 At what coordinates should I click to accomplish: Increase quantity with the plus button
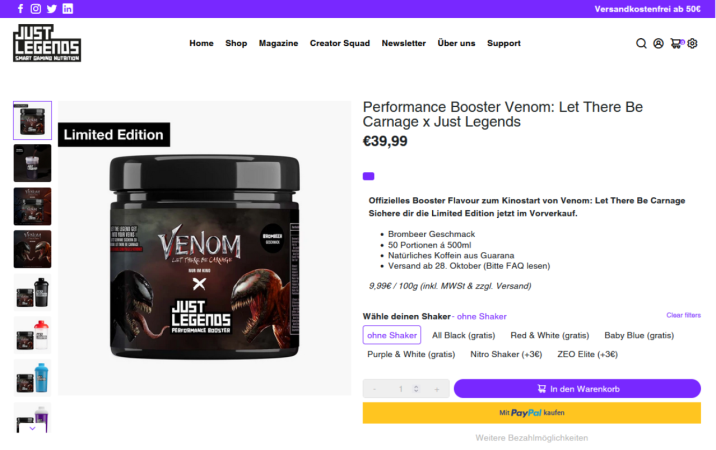[x=437, y=389]
